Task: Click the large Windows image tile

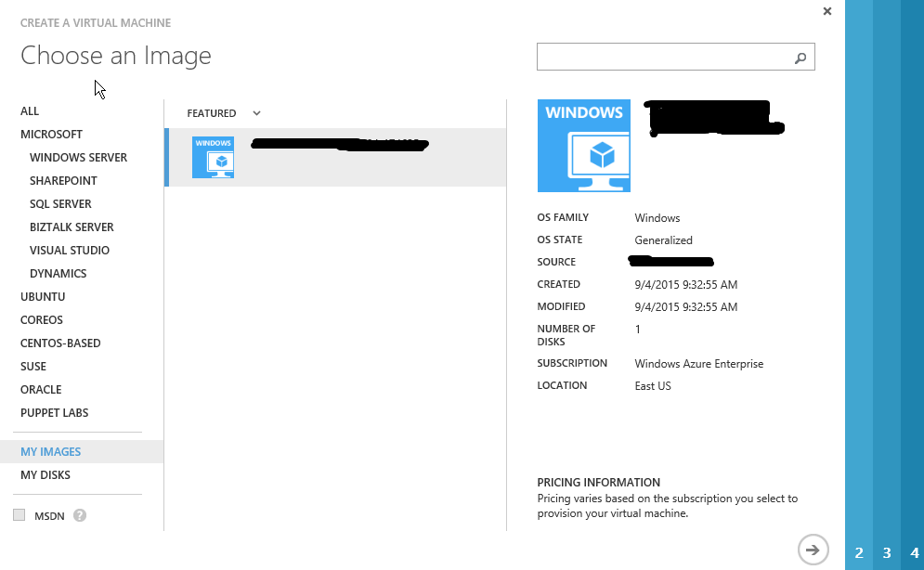Action: pyautogui.click(x=583, y=146)
